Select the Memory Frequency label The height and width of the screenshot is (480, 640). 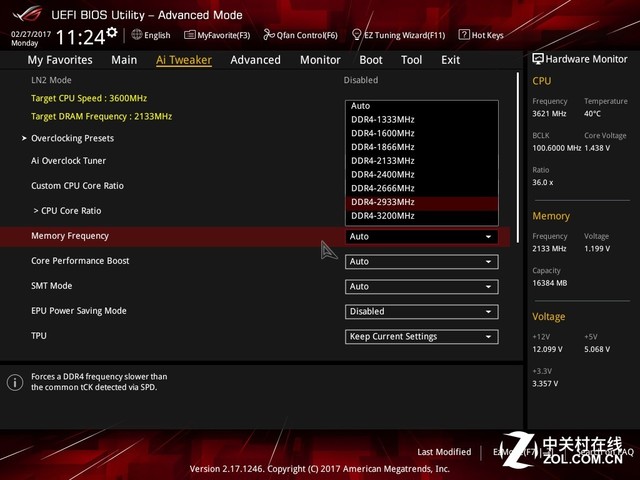(x=70, y=236)
